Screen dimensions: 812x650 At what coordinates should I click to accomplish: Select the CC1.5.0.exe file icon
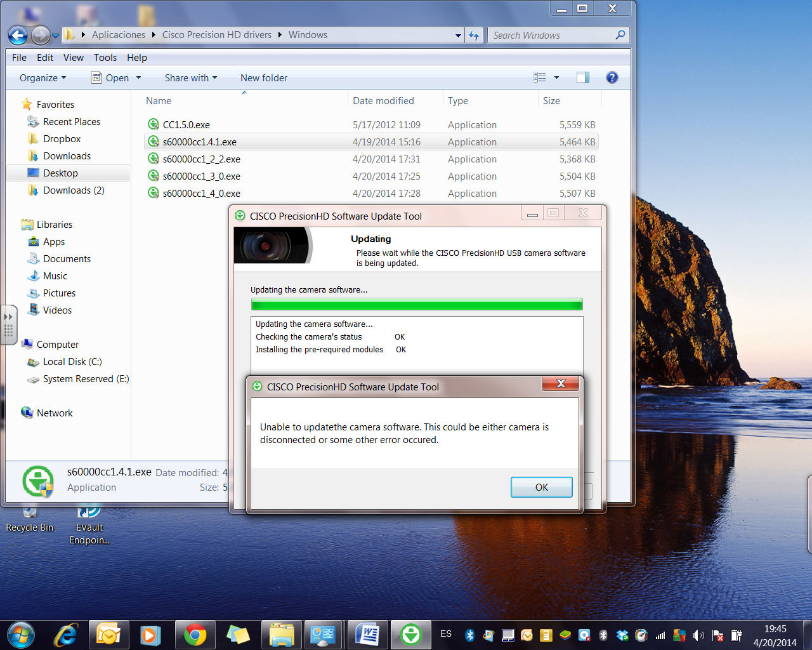[153, 124]
